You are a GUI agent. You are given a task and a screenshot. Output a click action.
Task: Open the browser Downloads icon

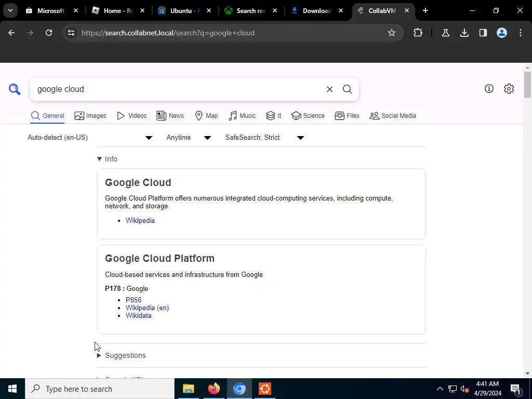click(464, 33)
